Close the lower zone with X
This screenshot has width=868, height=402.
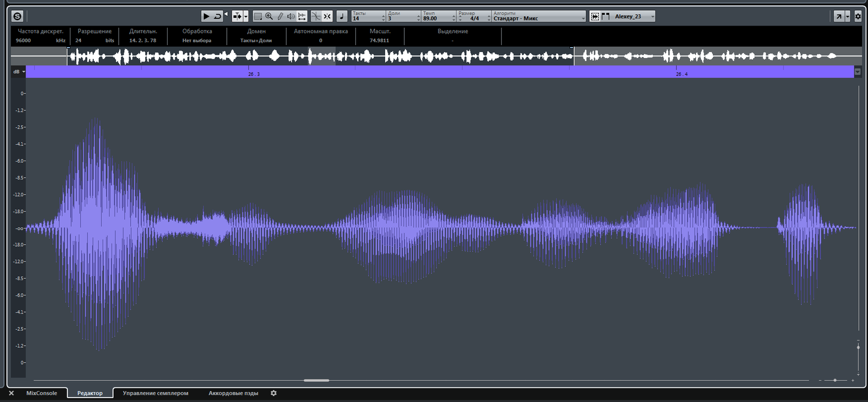coord(11,393)
